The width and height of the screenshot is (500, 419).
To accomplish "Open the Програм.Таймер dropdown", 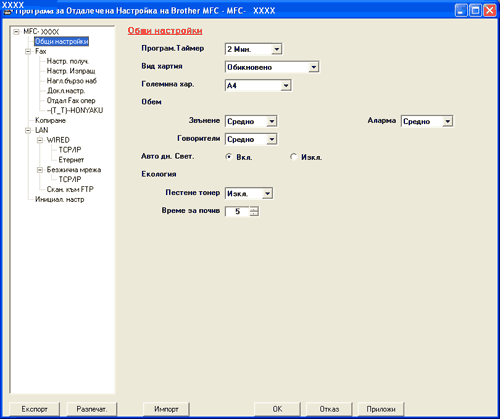I will tap(276, 49).
